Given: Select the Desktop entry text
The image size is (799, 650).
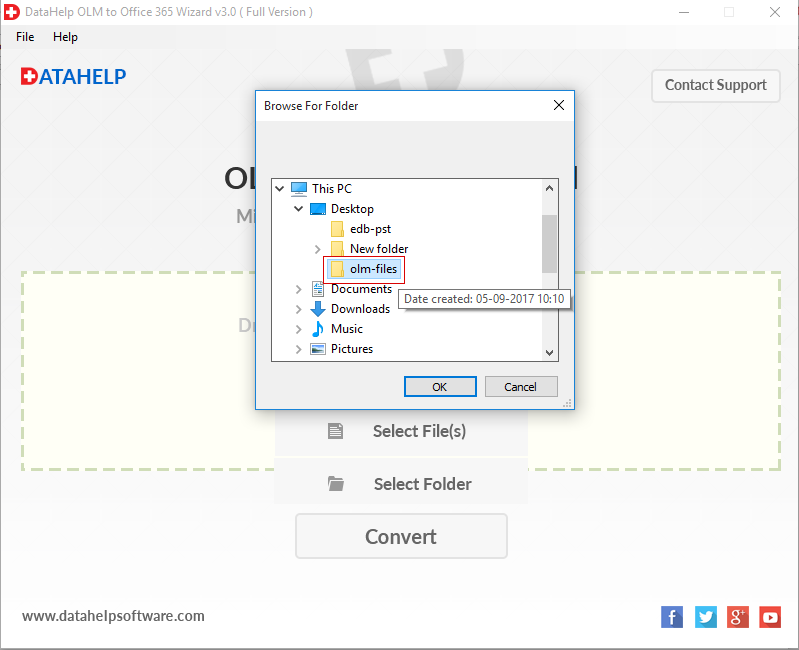Looking at the screenshot, I should 352,209.
